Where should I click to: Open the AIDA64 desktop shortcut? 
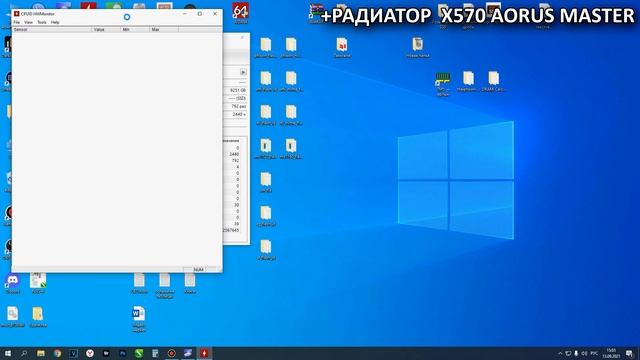point(240,13)
